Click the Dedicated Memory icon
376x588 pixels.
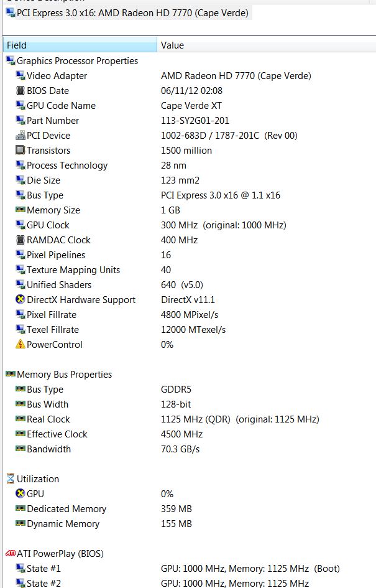(x=21, y=508)
